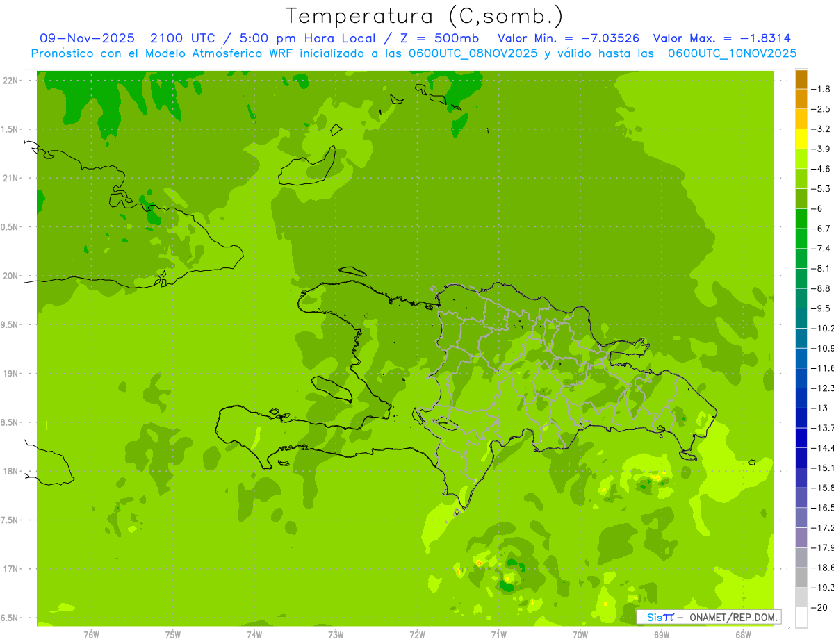Click the "Valor Max. = -1.8314" value
The width and height of the screenshot is (834, 644).
point(723,38)
